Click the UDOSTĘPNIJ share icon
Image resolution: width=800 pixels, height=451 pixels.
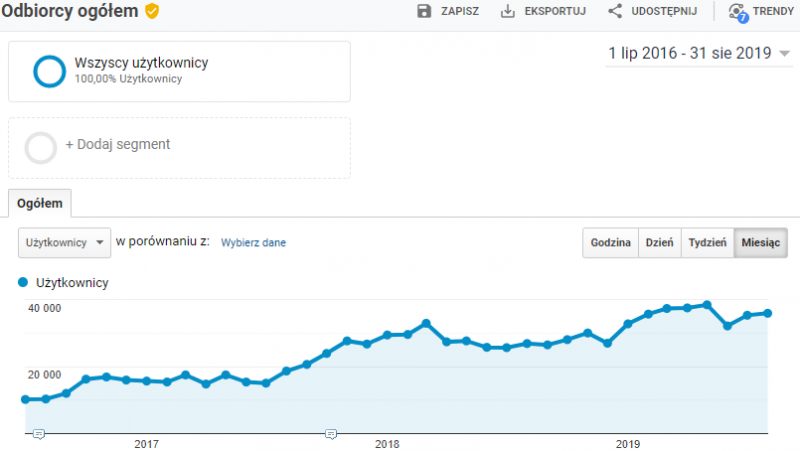615,12
